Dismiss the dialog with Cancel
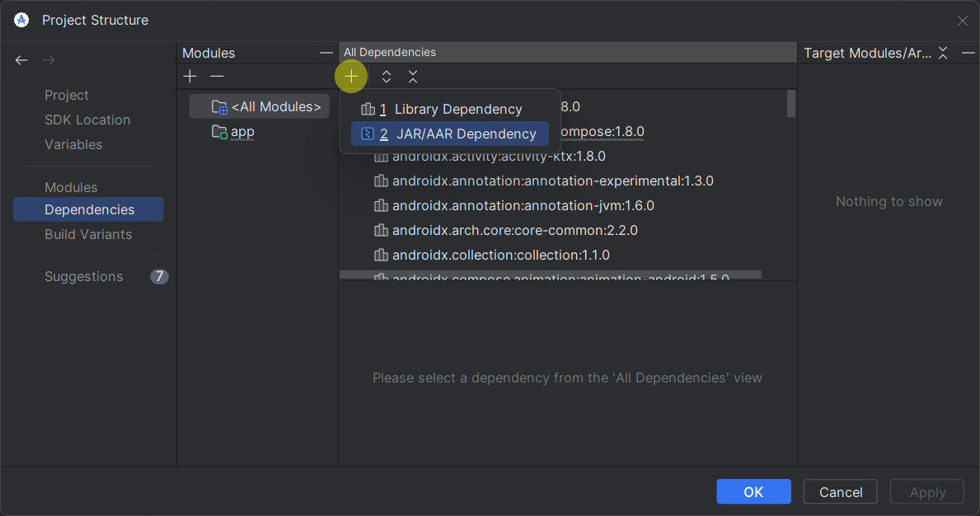 (840, 491)
